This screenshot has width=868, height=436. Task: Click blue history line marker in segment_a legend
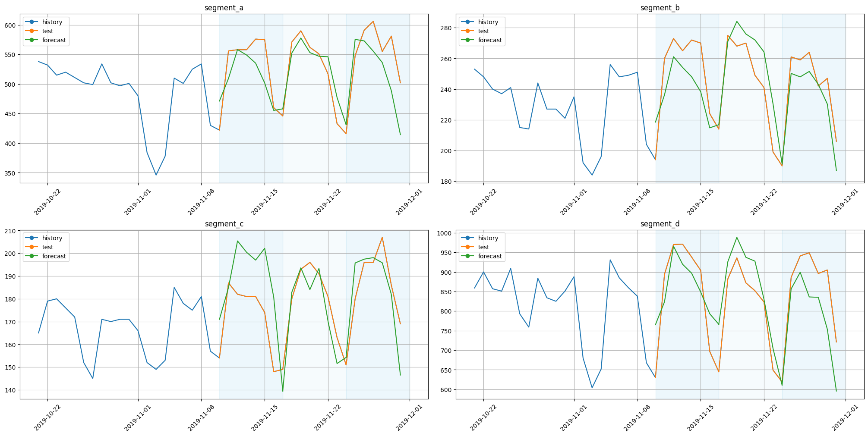(32, 22)
